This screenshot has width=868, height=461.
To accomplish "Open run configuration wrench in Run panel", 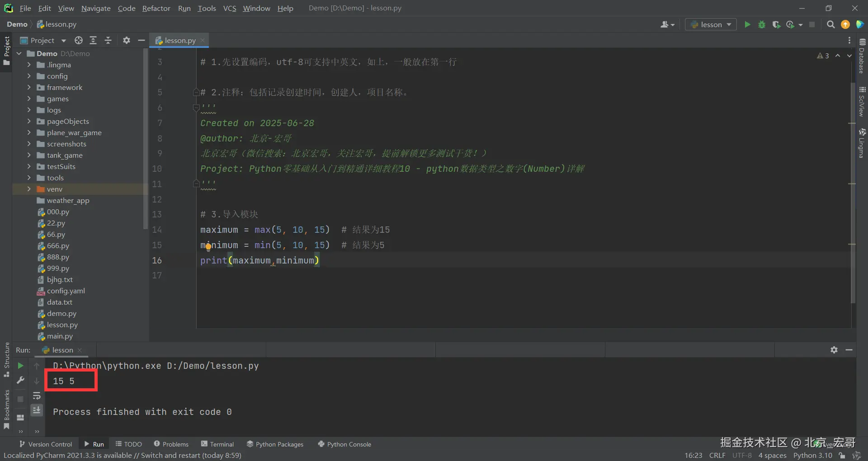I will 20,381.
